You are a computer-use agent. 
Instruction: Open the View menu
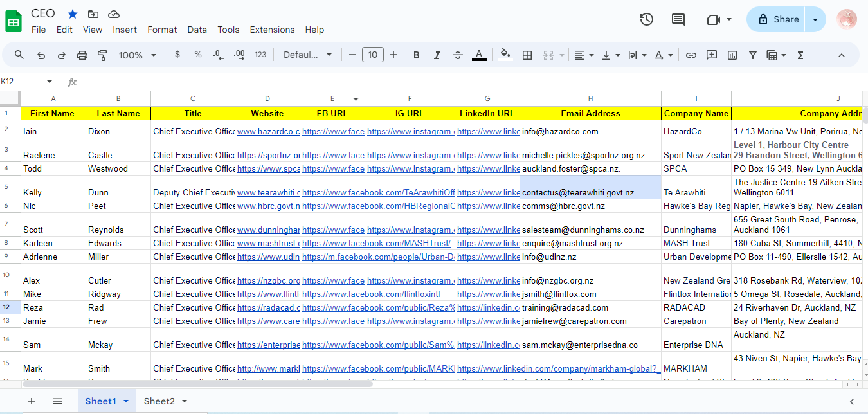tap(93, 30)
